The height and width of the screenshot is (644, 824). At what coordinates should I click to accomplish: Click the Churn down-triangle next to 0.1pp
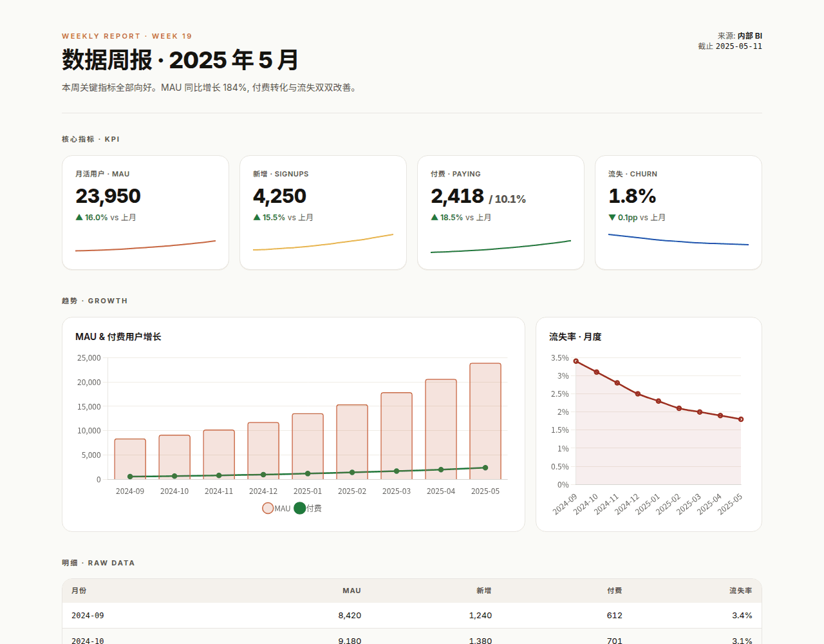point(612,218)
